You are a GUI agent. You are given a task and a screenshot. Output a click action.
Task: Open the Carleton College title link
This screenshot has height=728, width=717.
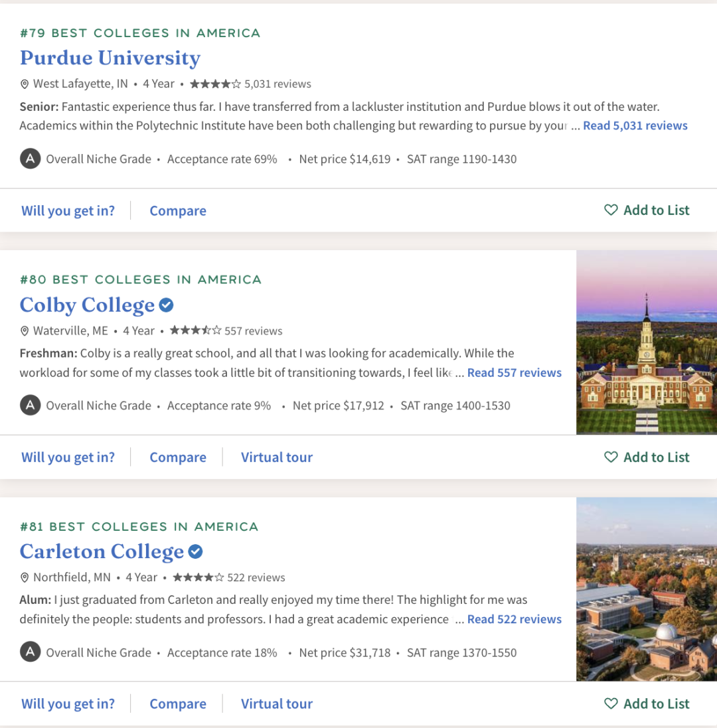coord(102,552)
